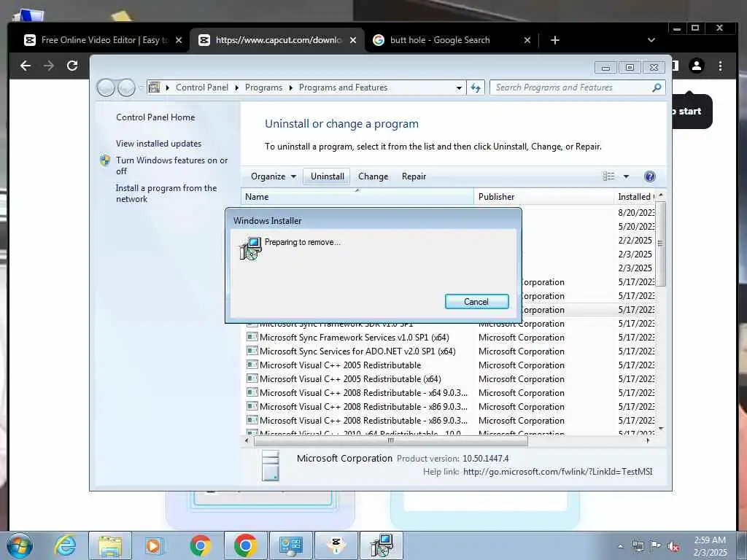Open Control Panel Home link
Screen dimensions: 747x560
pos(155,117)
